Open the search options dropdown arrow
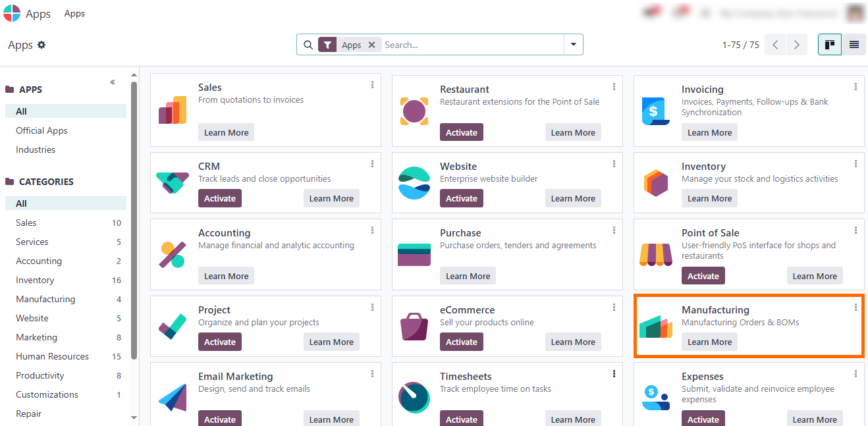Viewport: 868px width, 426px height. click(574, 45)
